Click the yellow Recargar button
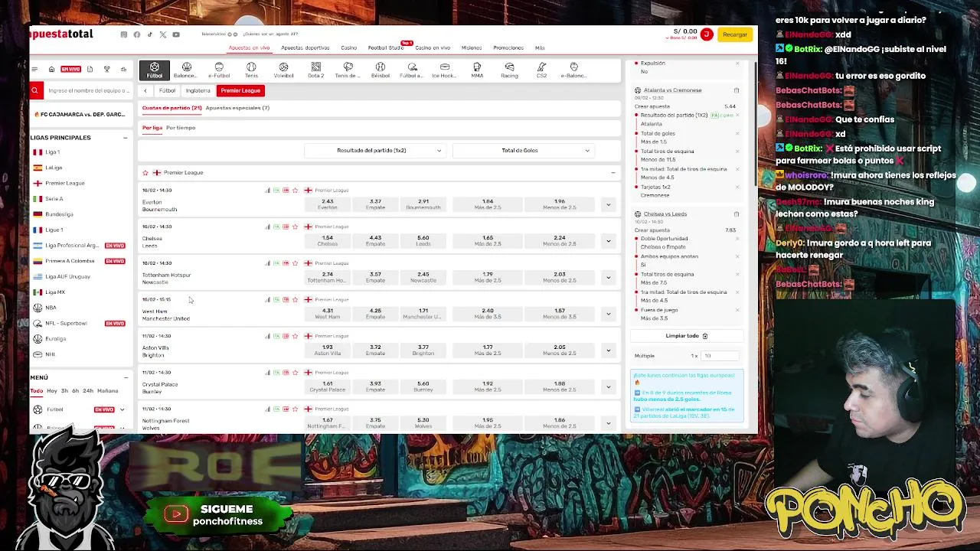Viewport: 980px width, 551px height. click(734, 34)
